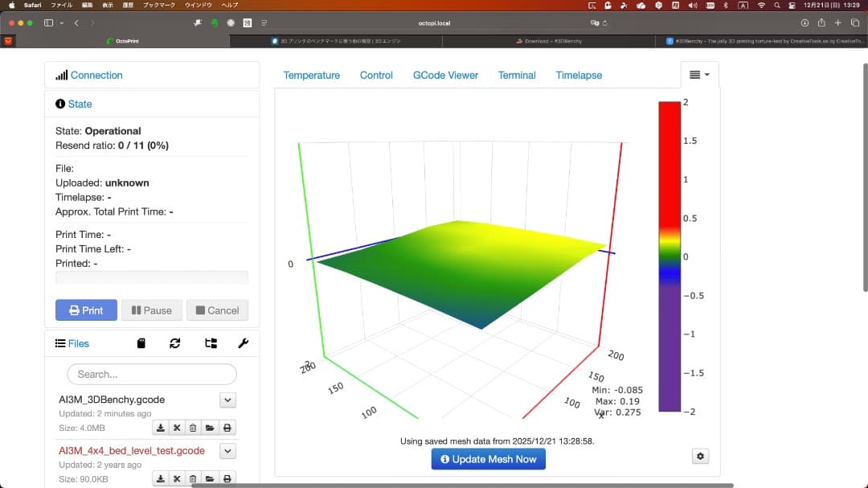Refresh the files list

point(174,343)
